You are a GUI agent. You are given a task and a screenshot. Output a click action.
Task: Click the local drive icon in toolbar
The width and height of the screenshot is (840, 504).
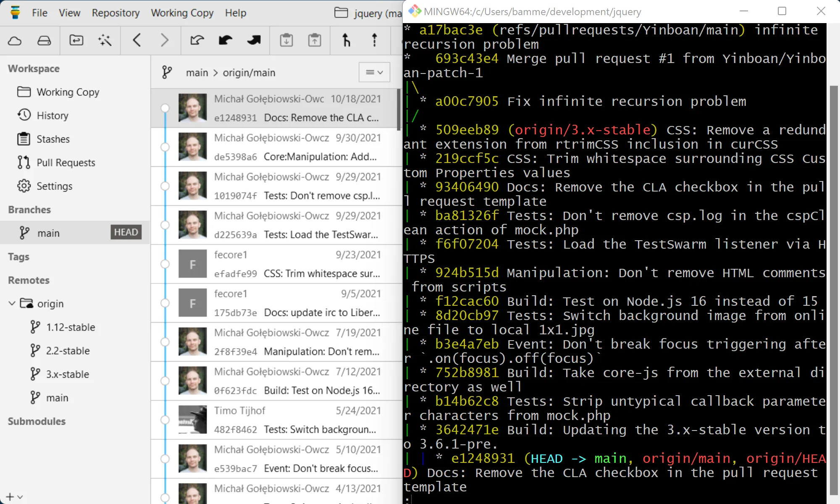coord(44,41)
